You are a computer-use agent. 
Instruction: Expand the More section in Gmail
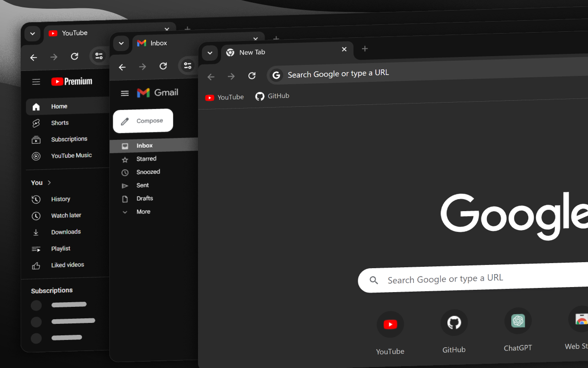pyautogui.click(x=143, y=212)
